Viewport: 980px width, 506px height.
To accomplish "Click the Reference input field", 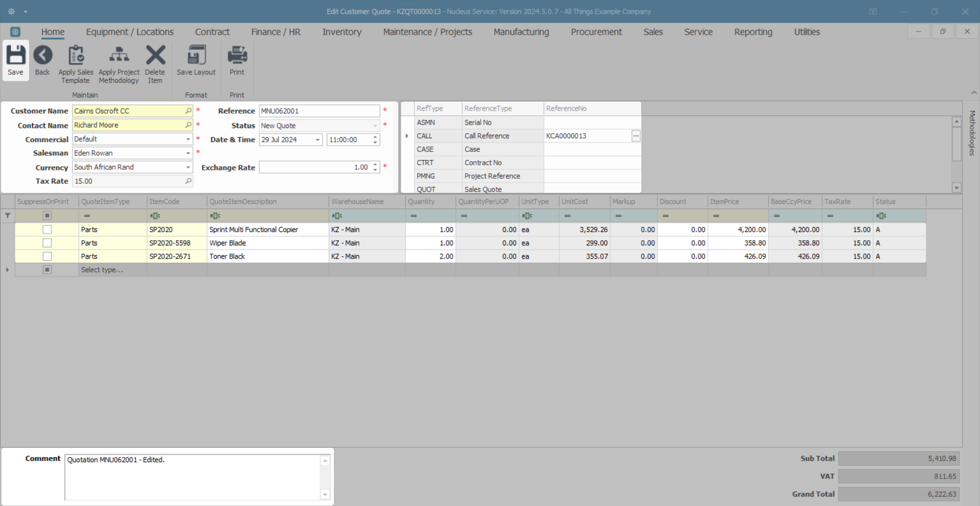I will point(320,111).
